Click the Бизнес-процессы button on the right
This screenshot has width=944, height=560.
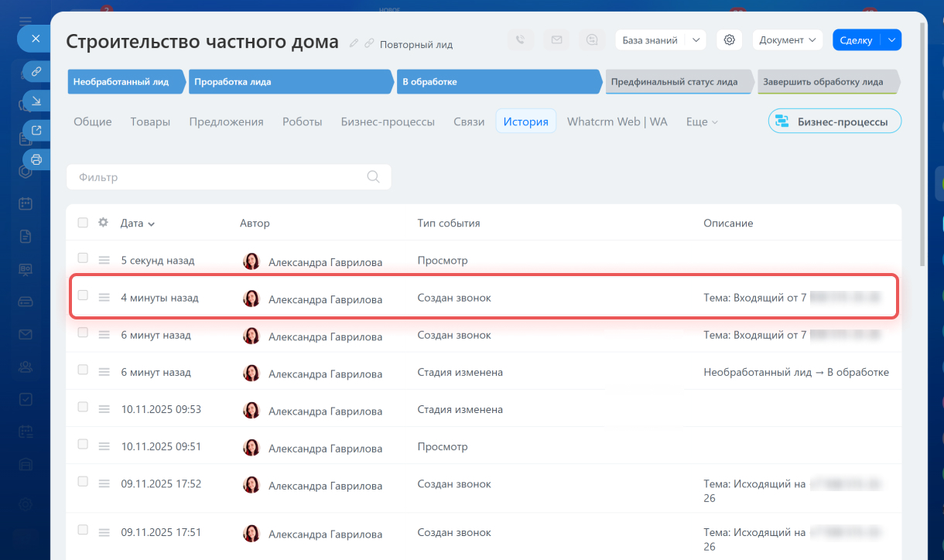click(834, 121)
